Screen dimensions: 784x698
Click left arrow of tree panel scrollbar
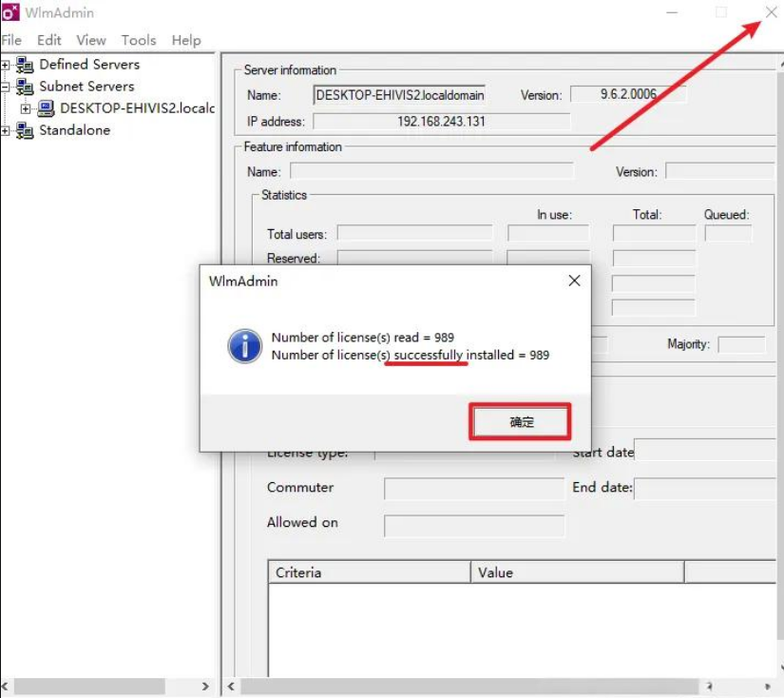pyautogui.click(x=6, y=686)
